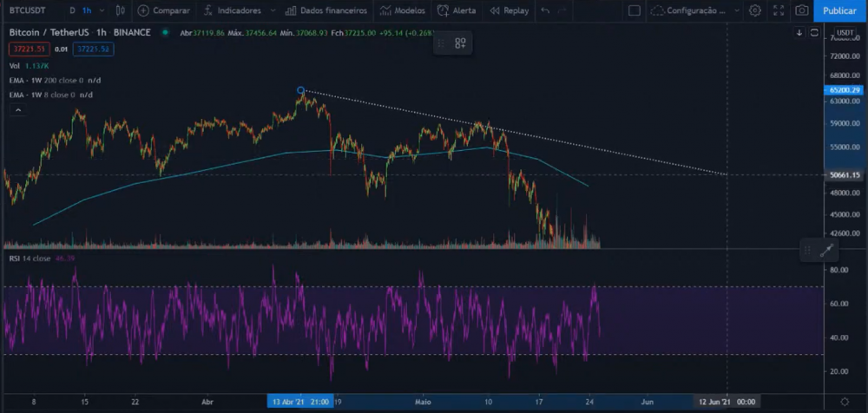
Task: Click the floating toolbar favorites grid icon
Action: (461, 43)
